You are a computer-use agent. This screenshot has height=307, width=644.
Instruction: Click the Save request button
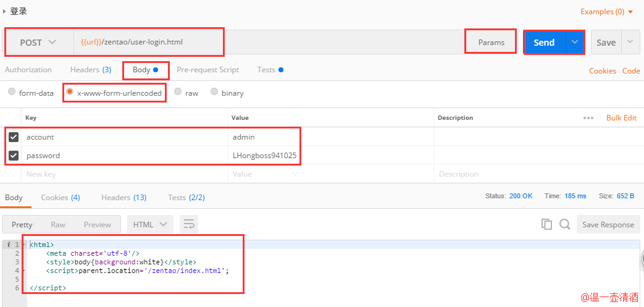click(606, 43)
